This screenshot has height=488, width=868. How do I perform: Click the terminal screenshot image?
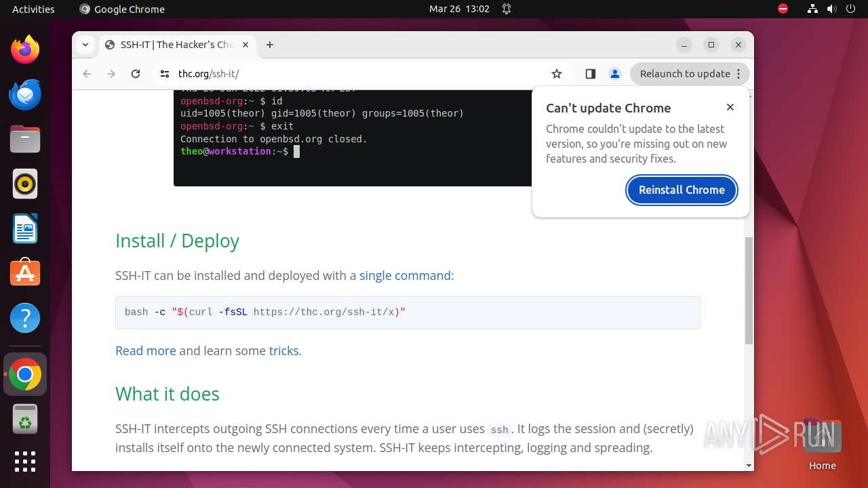click(x=353, y=138)
